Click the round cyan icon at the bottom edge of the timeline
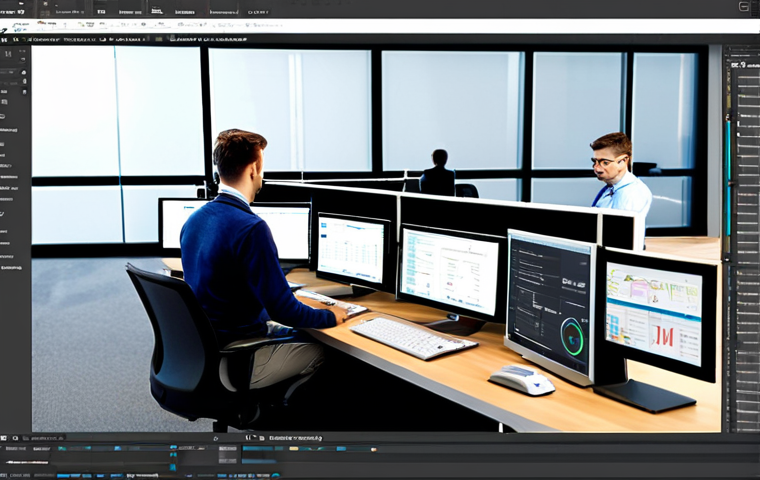The image size is (760, 480). point(276,476)
